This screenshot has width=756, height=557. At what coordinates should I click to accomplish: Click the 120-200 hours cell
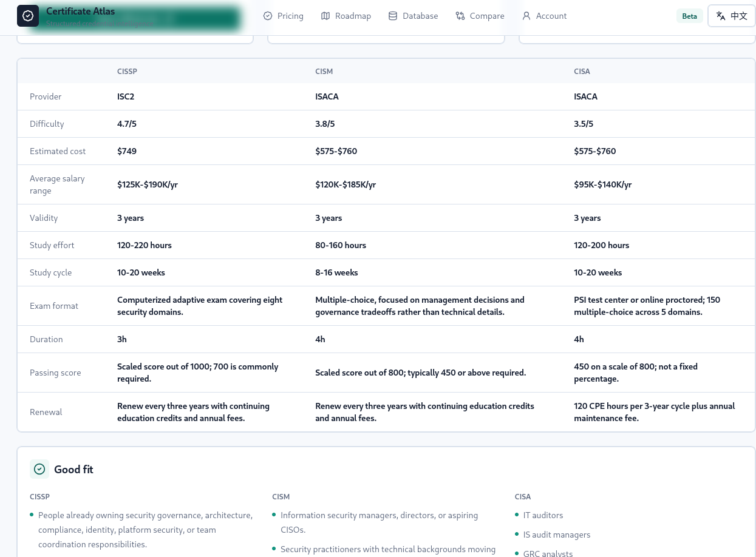tap(602, 245)
